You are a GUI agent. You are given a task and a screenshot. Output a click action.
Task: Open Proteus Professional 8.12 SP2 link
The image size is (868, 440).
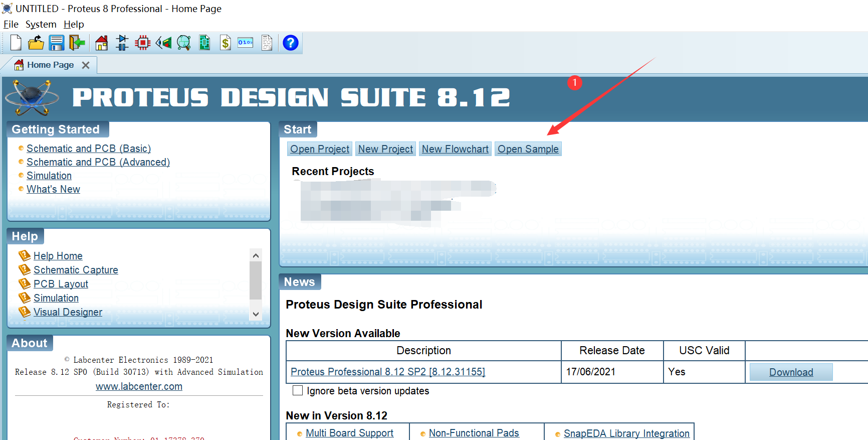coord(388,372)
